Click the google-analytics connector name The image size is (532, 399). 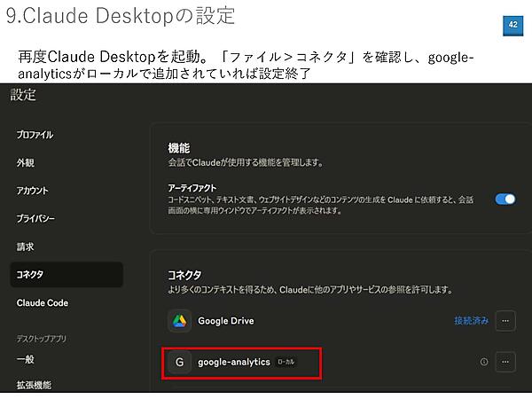[233, 363]
